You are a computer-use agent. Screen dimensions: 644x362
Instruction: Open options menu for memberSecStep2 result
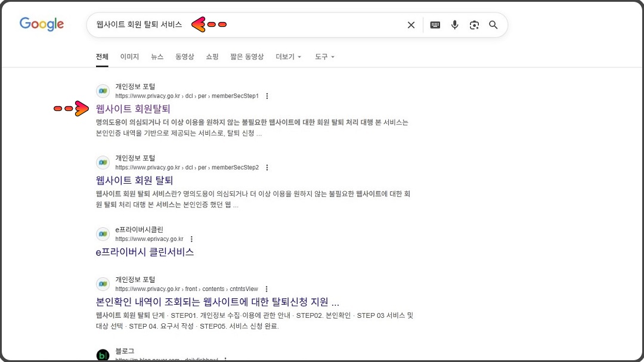pos(267,167)
